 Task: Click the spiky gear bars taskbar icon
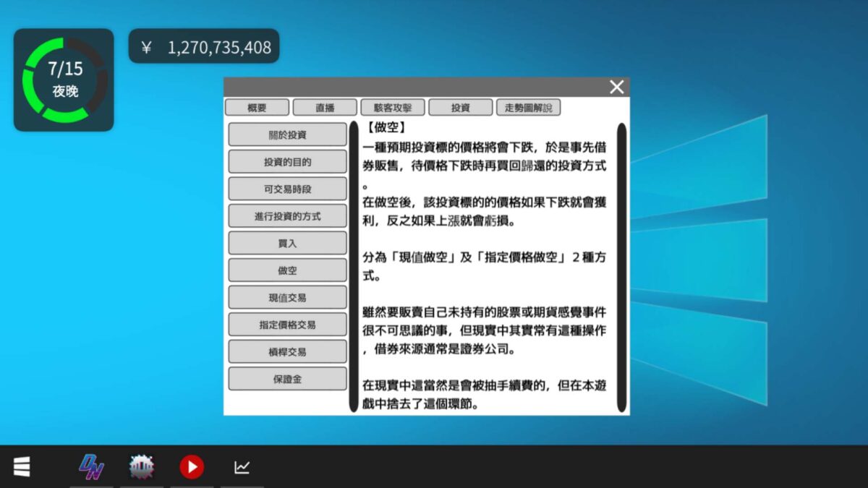tap(142, 467)
